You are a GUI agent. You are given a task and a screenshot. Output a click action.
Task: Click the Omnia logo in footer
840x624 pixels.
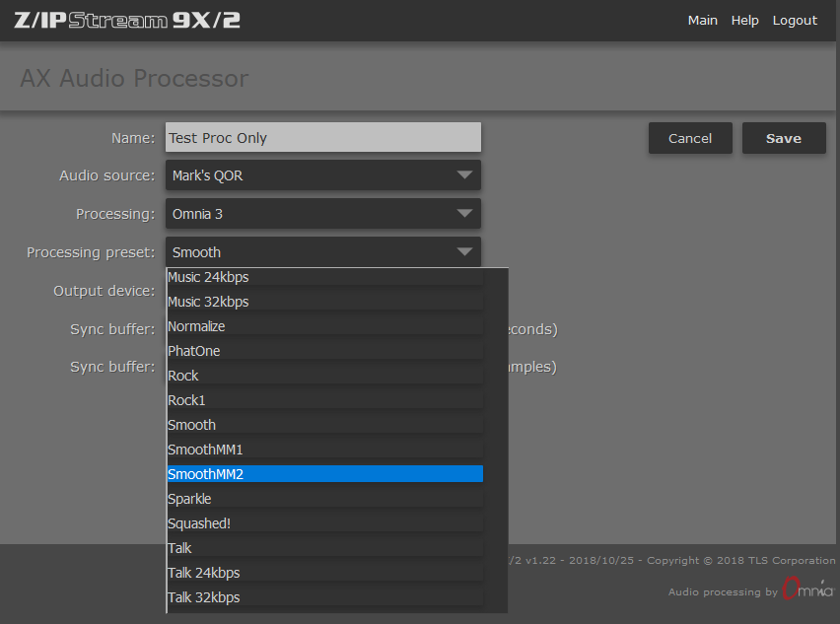coord(807,589)
